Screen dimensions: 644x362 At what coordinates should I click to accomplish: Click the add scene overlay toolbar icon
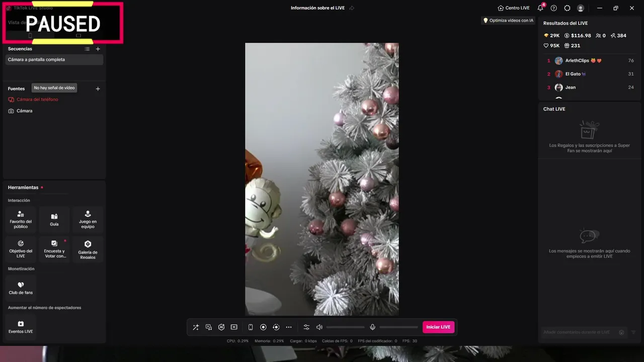[234, 327]
